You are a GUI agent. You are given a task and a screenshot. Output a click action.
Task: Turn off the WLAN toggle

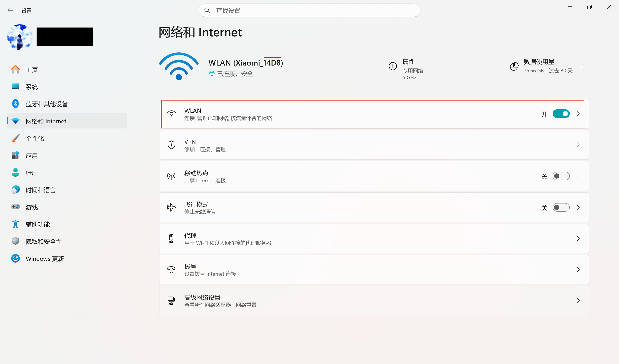[x=561, y=114]
